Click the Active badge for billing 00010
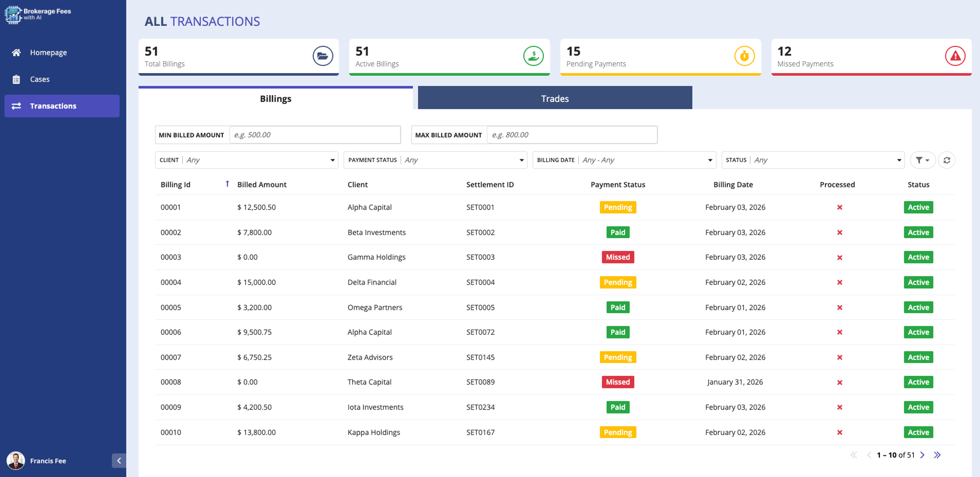Image resolution: width=980 pixels, height=477 pixels. pyautogui.click(x=918, y=432)
